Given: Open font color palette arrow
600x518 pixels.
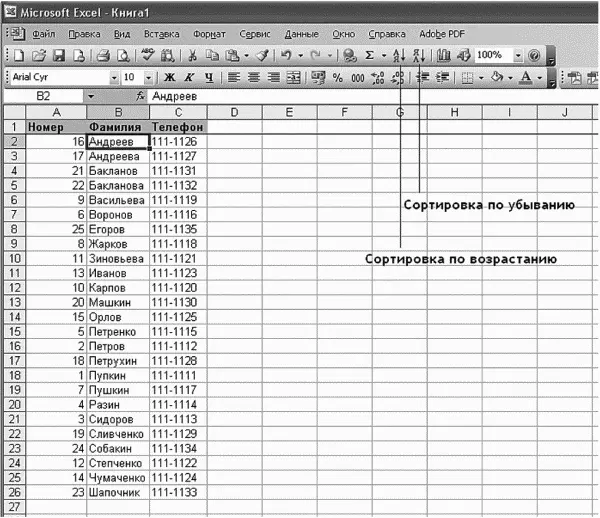Looking at the screenshot, I should click(540, 78).
